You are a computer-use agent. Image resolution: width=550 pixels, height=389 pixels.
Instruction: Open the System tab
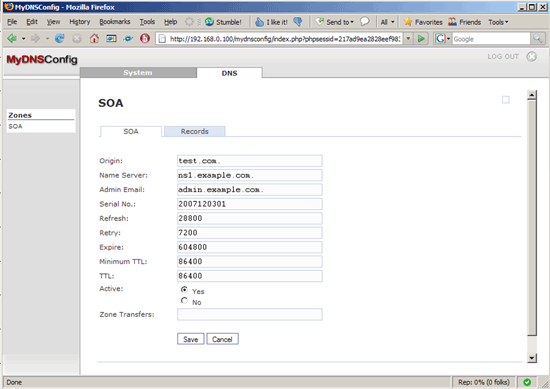(138, 73)
